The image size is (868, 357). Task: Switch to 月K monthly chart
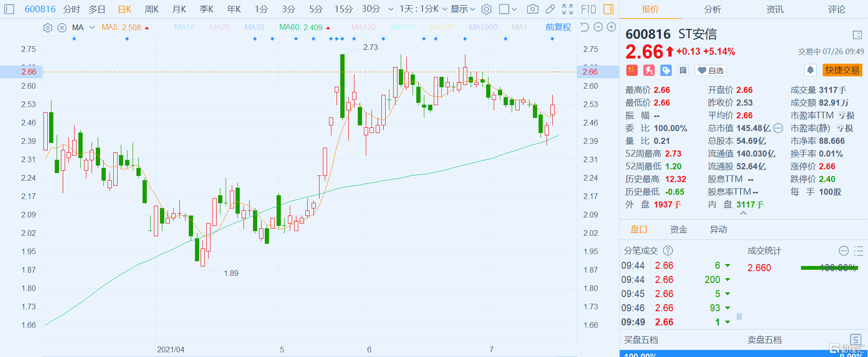pyautogui.click(x=179, y=9)
